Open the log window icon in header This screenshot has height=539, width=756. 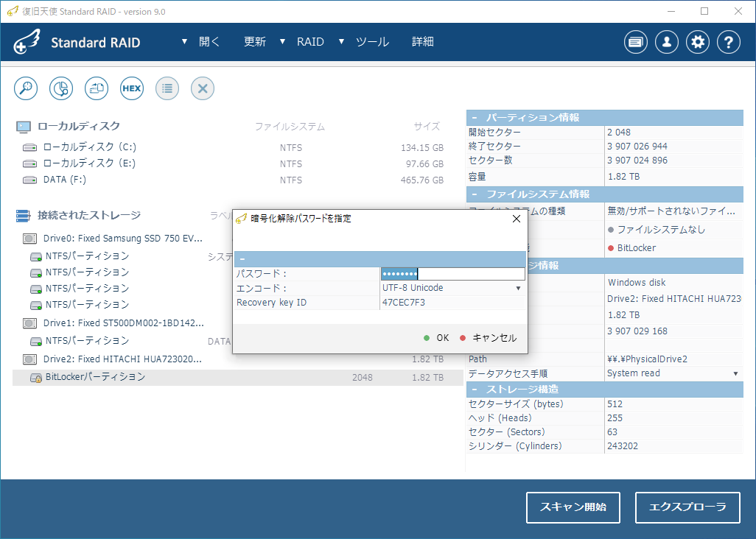click(x=635, y=43)
